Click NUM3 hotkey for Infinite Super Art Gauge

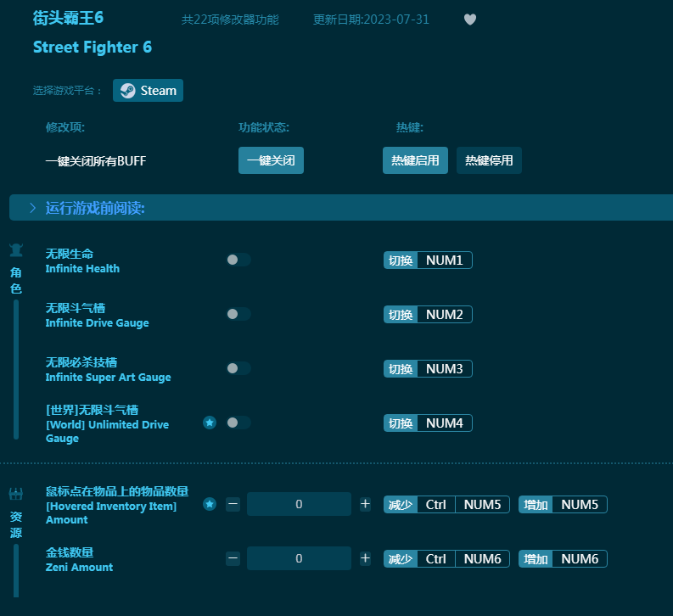pos(428,368)
